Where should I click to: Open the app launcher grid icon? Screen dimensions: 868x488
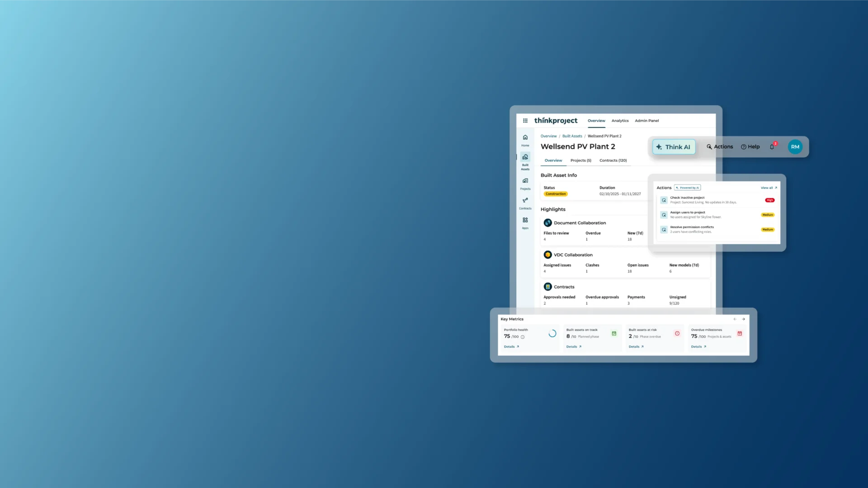tap(525, 121)
